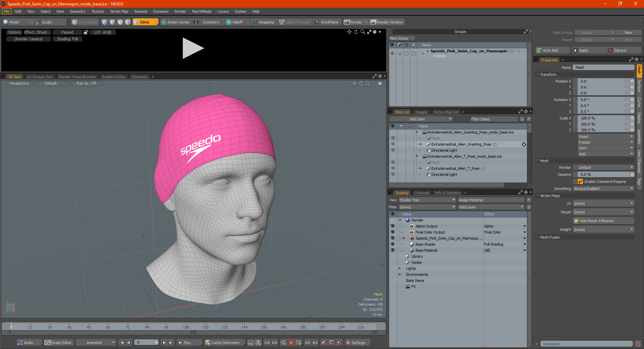
Task: Click Position X value field
Action: [601, 81]
